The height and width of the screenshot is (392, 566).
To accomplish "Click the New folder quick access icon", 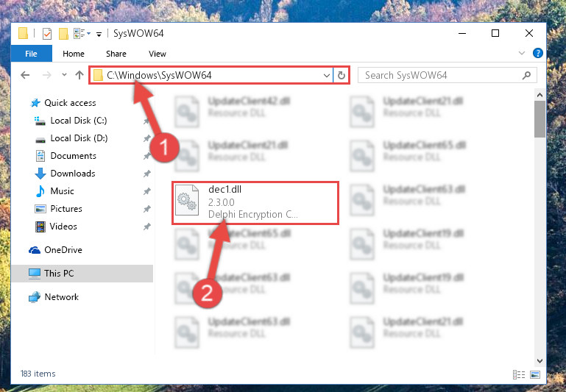I will click(x=63, y=34).
